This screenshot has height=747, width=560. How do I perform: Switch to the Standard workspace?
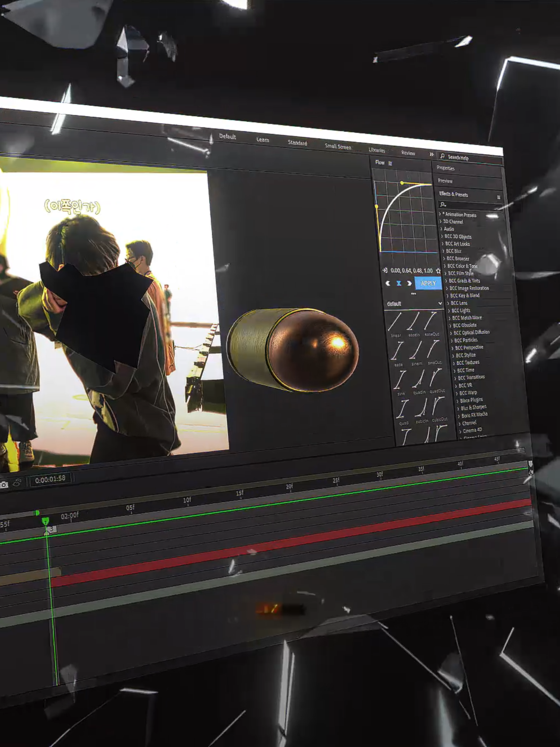point(297,143)
